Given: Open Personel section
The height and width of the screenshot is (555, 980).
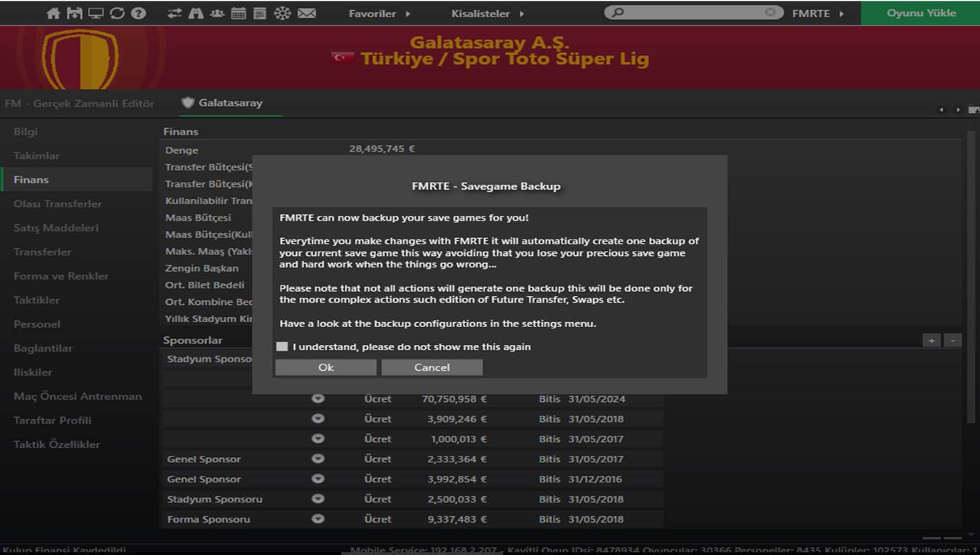Looking at the screenshot, I should coord(37,324).
